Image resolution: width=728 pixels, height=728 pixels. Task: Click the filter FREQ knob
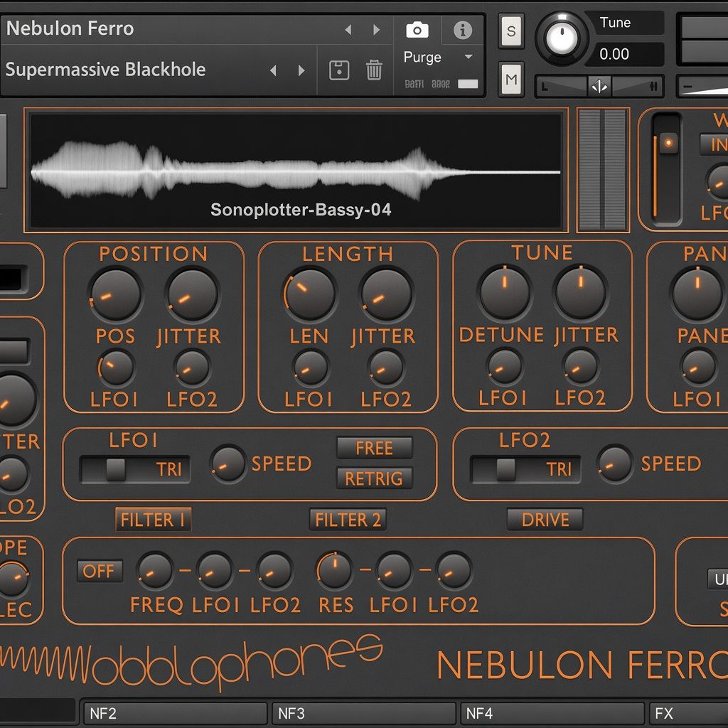tap(155, 570)
